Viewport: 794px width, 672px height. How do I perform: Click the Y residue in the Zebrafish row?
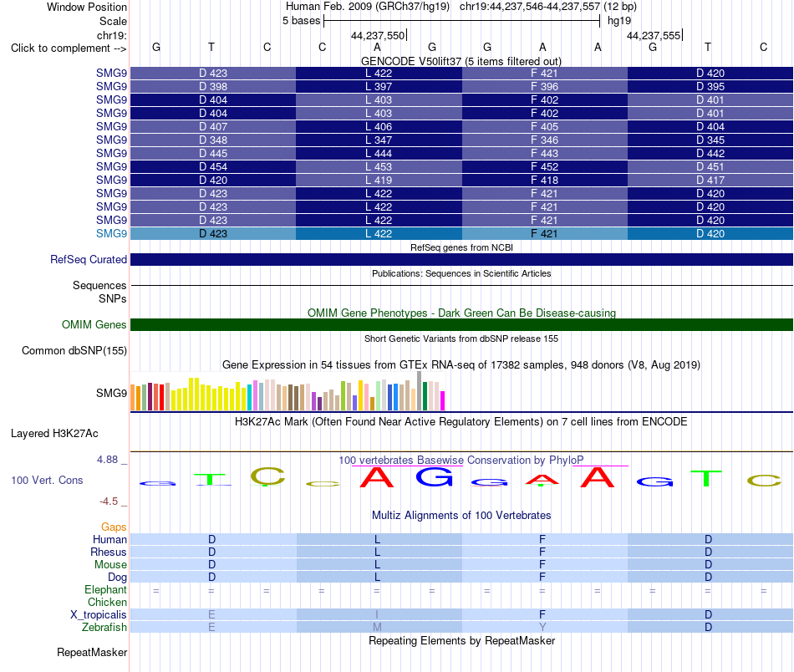[542, 628]
